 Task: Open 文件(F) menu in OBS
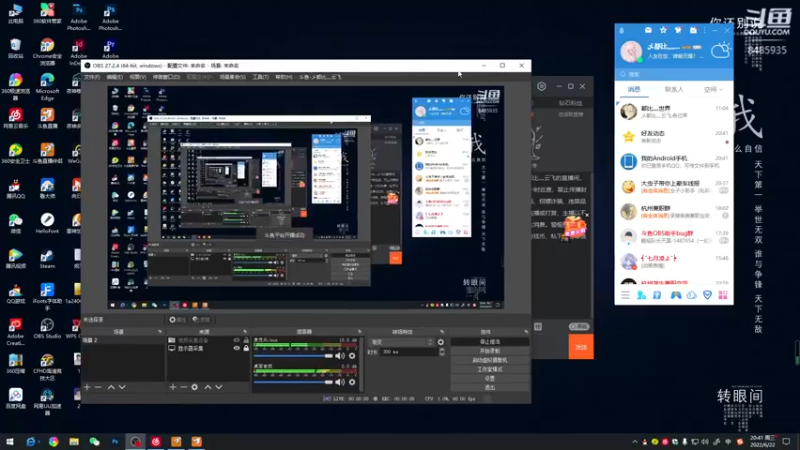coord(92,77)
